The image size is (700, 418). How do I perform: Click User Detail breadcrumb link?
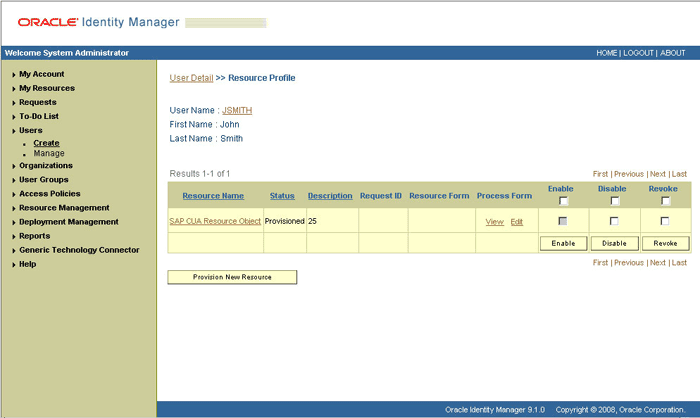(191, 78)
